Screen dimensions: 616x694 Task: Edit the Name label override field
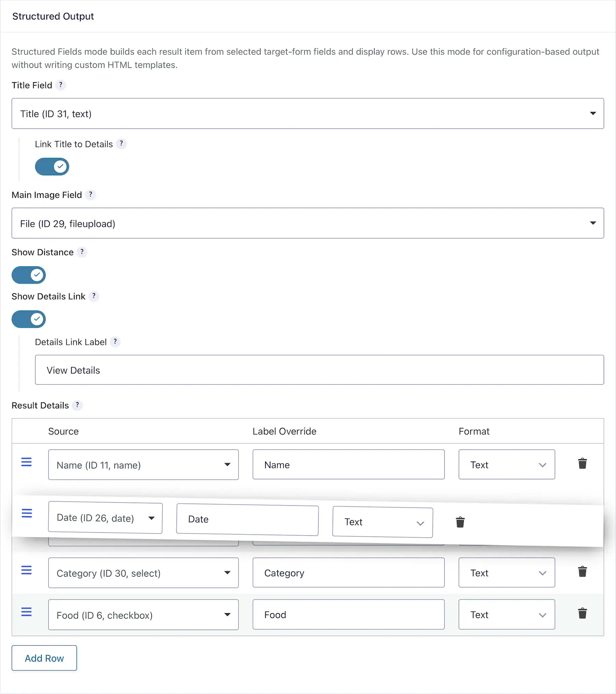point(349,465)
